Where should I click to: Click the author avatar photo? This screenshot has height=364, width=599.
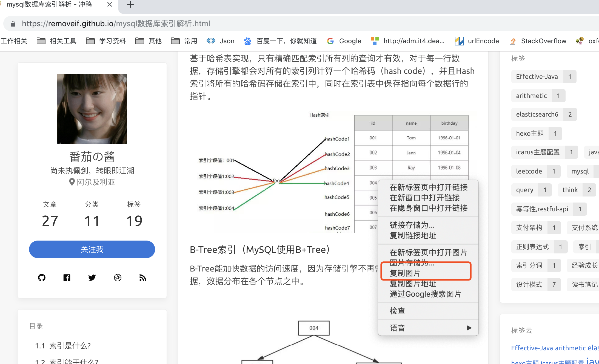click(92, 109)
